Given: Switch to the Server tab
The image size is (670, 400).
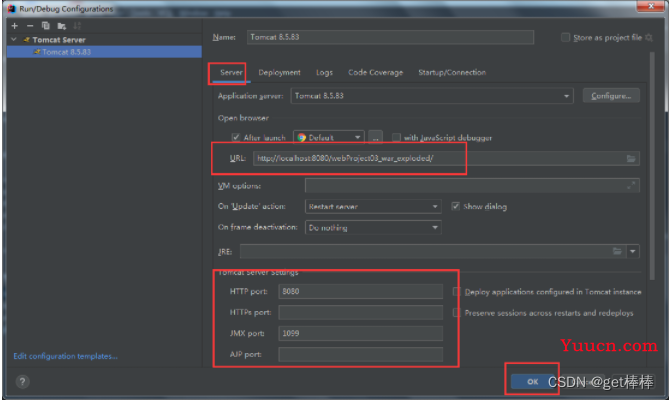Looking at the screenshot, I should pos(231,73).
